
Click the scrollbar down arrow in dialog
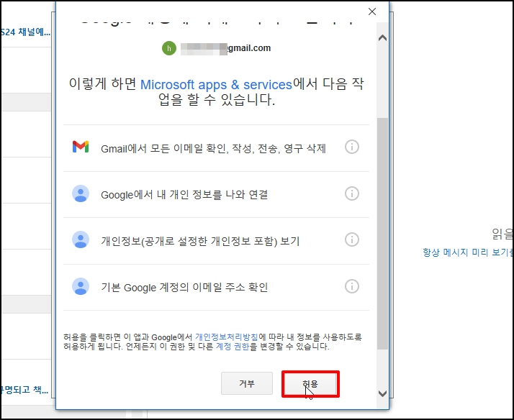click(382, 393)
